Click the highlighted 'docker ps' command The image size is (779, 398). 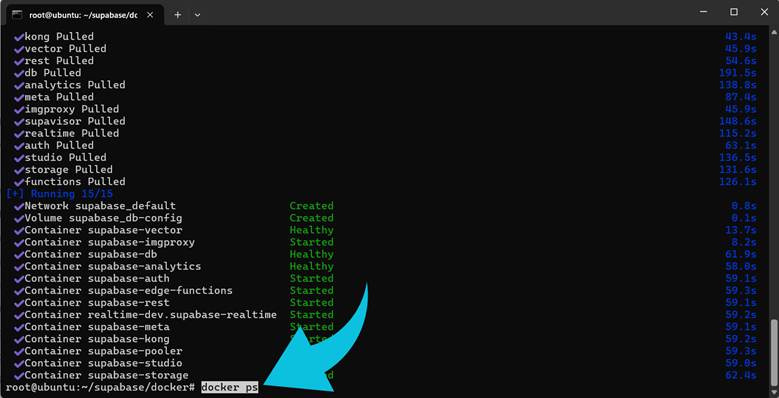(230, 388)
